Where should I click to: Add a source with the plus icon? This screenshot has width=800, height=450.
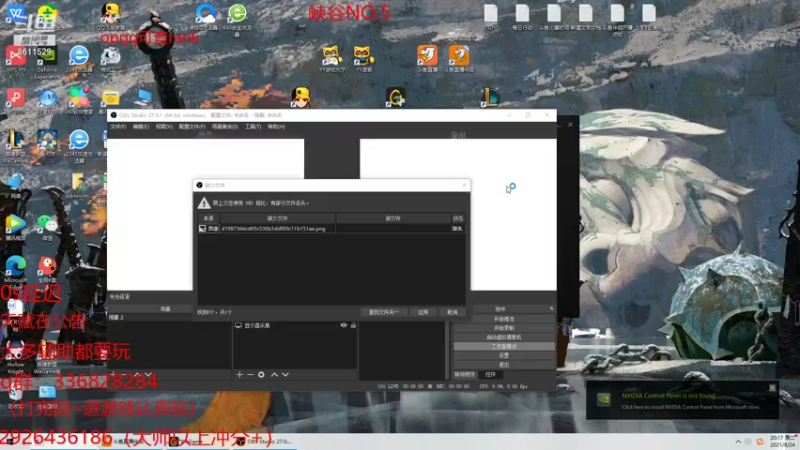tap(239, 374)
